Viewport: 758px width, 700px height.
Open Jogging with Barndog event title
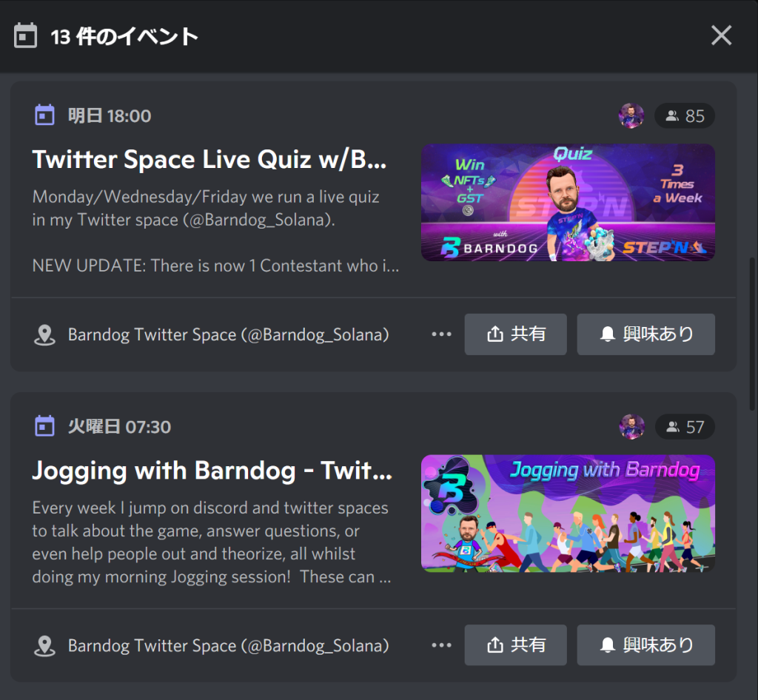[212, 470]
